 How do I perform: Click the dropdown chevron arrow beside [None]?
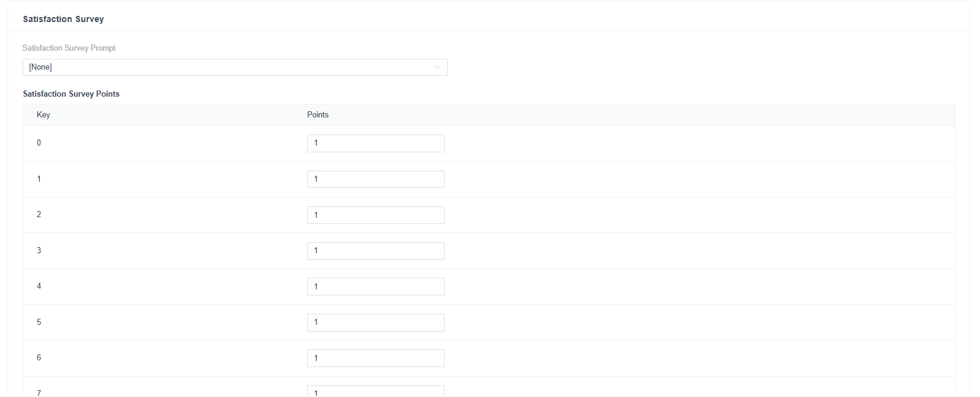click(437, 67)
